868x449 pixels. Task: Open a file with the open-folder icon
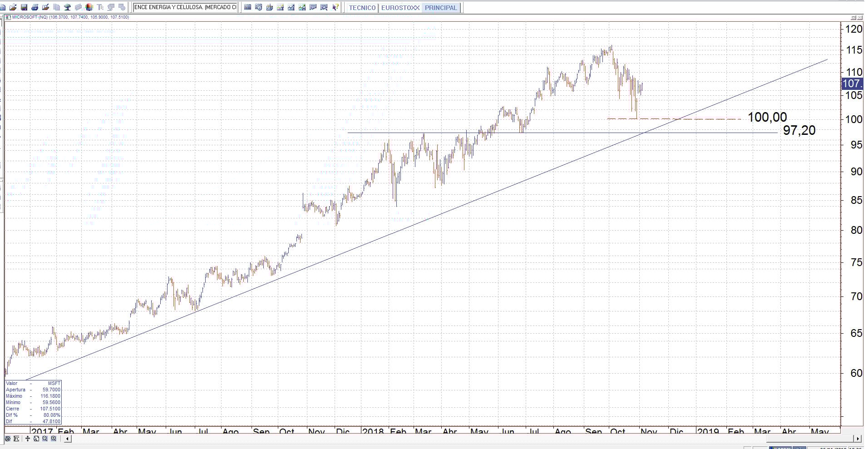tap(13, 7)
